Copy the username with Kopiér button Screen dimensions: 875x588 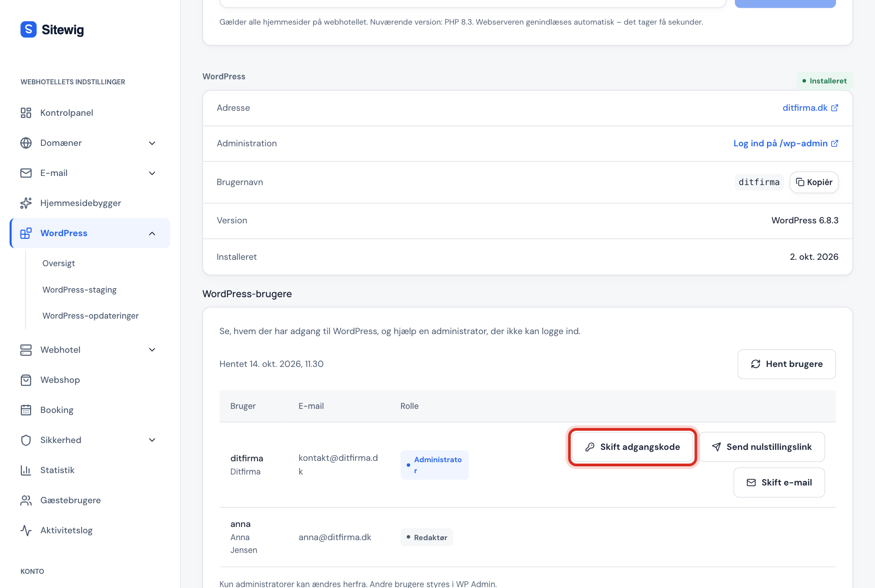pos(814,182)
